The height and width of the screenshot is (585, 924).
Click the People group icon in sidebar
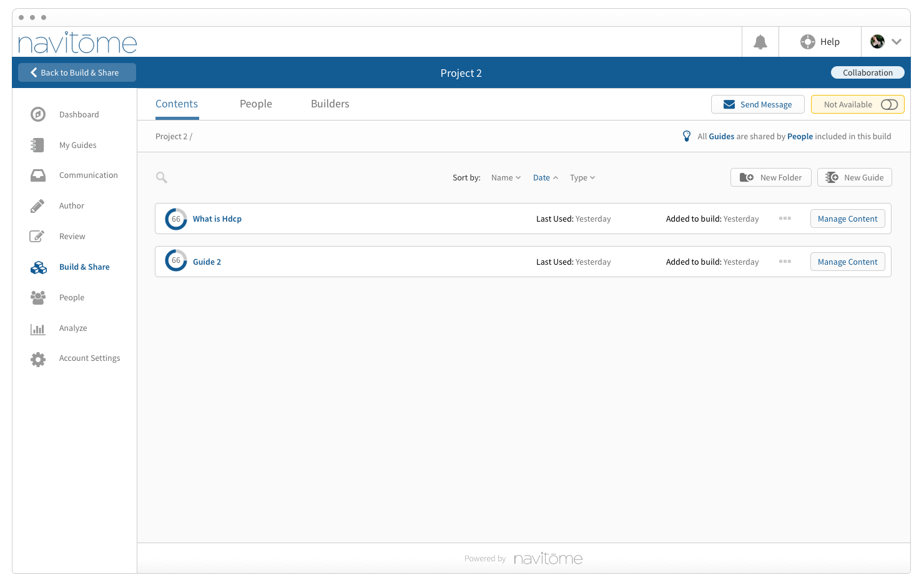point(38,298)
